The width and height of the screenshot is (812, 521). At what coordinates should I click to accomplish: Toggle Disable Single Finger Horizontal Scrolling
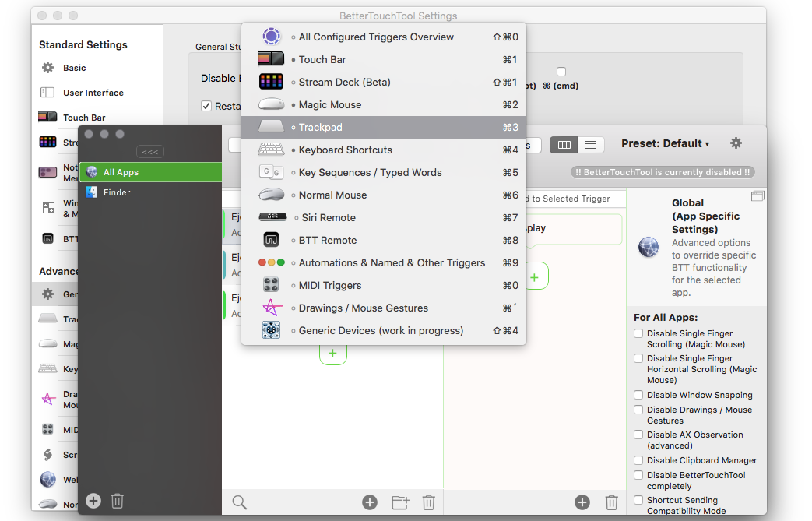point(638,358)
